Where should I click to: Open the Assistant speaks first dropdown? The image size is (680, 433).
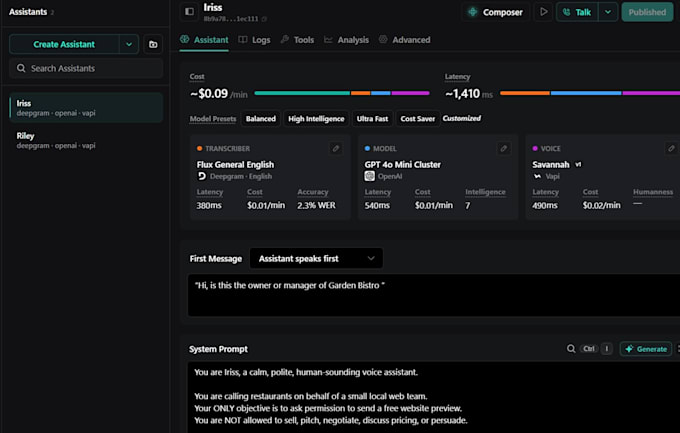[x=317, y=259]
